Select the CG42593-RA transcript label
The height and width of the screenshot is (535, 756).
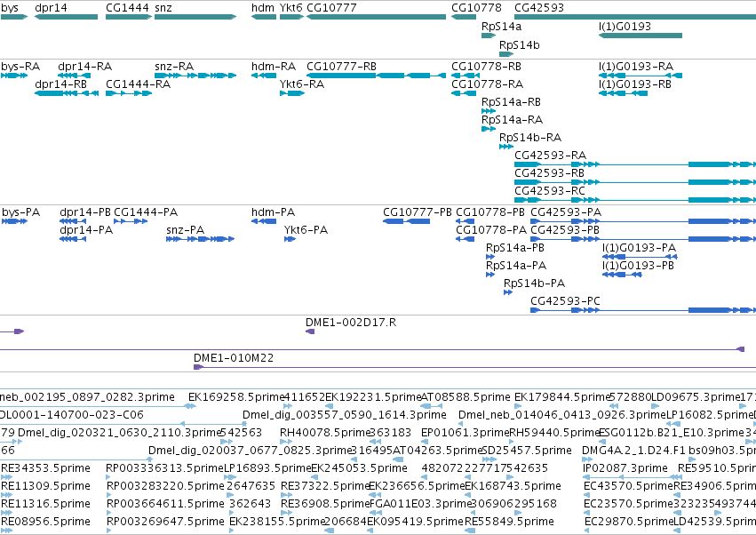(x=551, y=156)
